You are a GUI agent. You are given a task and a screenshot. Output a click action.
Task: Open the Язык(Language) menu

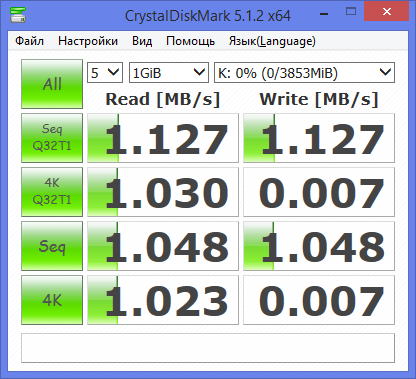(x=272, y=41)
